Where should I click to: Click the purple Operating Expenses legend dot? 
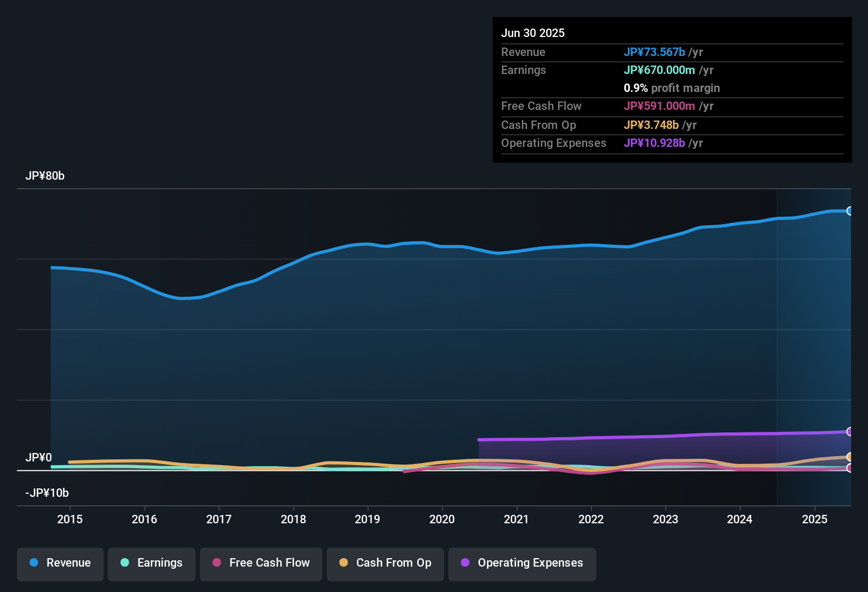tap(465, 563)
